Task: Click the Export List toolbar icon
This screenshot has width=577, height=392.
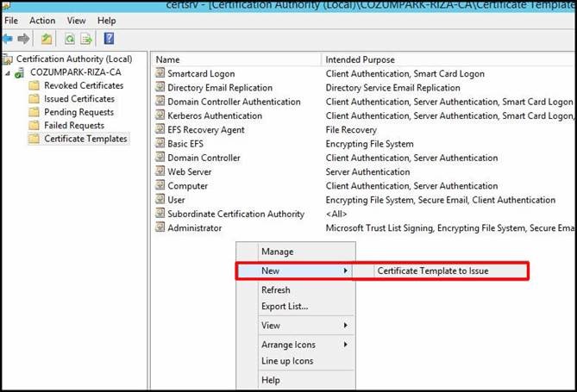Action: (x=86, y=39)
